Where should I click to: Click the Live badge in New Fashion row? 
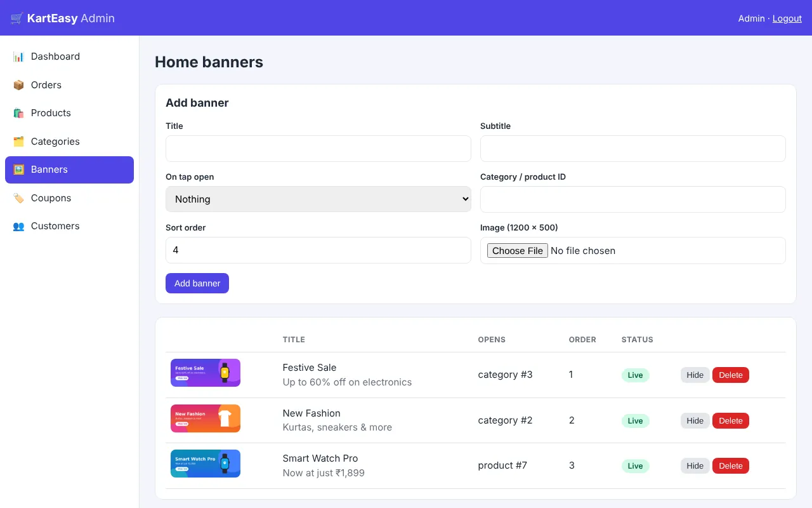[x=636, y=421]
